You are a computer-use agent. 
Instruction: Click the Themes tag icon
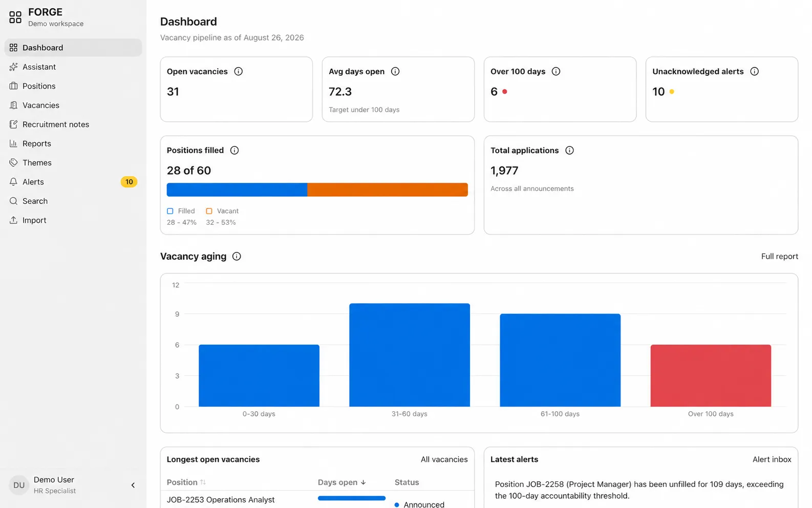[13, 163]
